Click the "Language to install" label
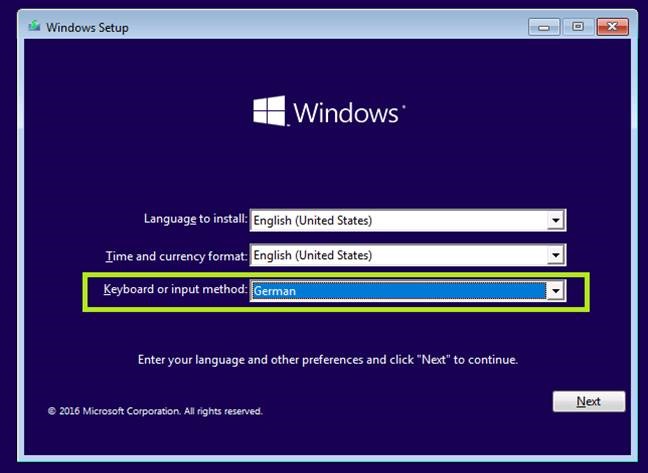The width and height of the screenshot is (648, 473). coord(194,219)
